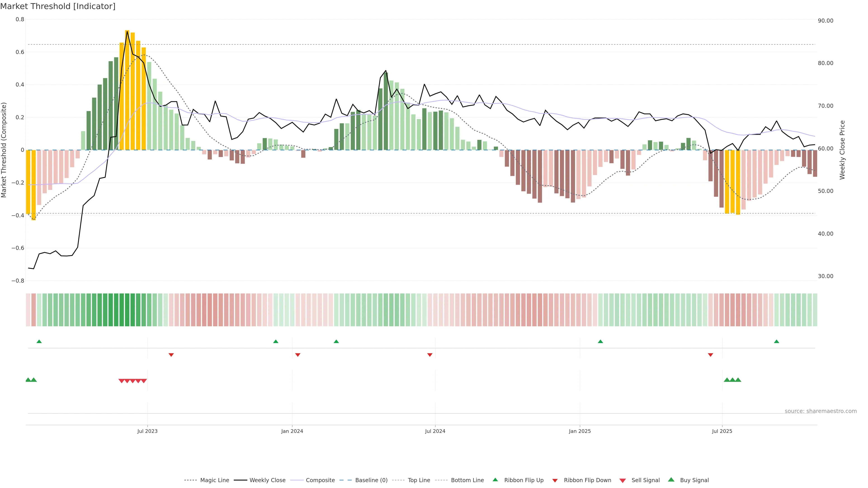
Task: Click rightmost green Ribbon Flip Up marker
Action: click(x=776, y=342)
